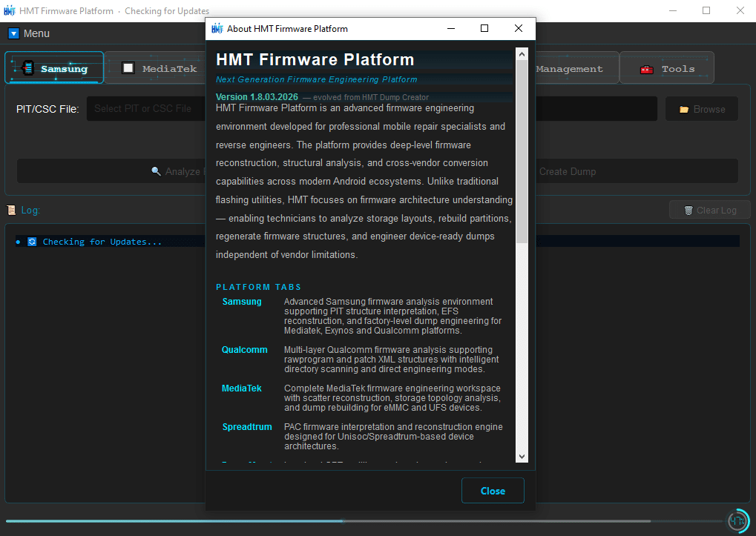Click the red toolbox icon on Tools tab
Screen dimensions: 756x536
point(647,69)
